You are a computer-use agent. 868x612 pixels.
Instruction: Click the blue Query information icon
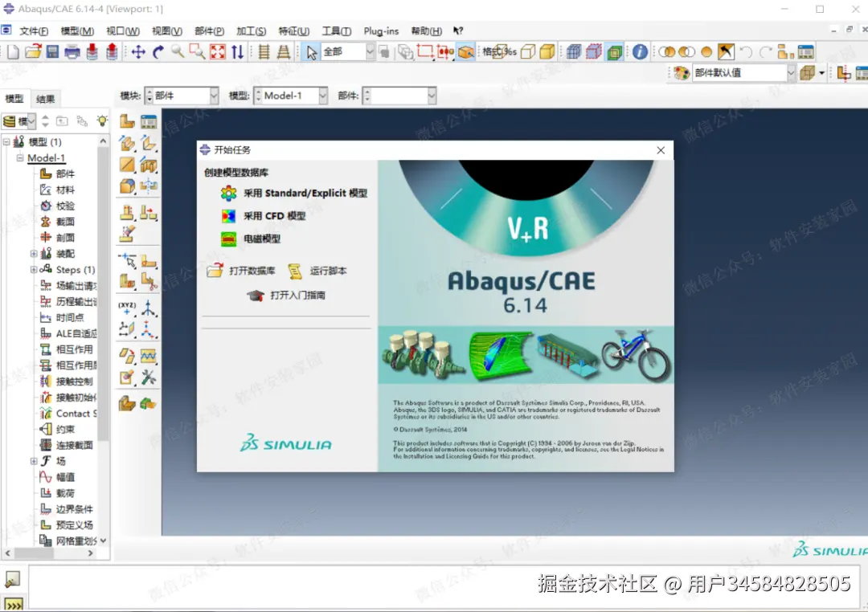[x=640, y=52]
